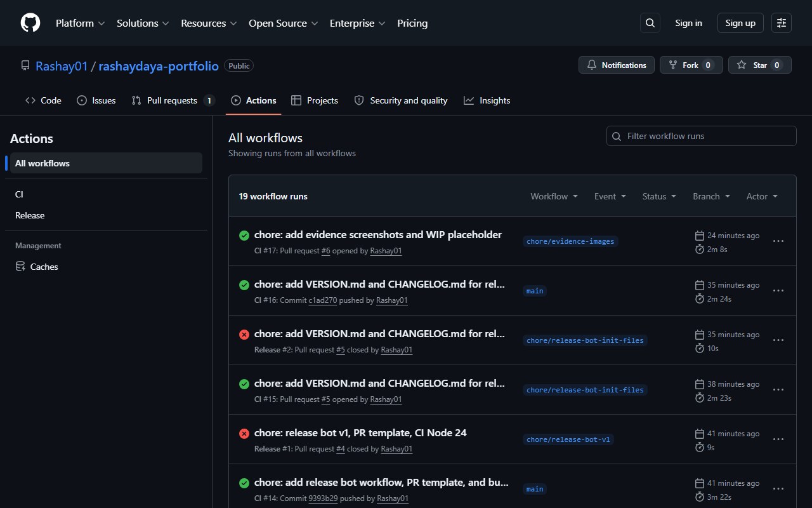
Task: Switch to the Pull requests tab
Action: coord(173,100)
